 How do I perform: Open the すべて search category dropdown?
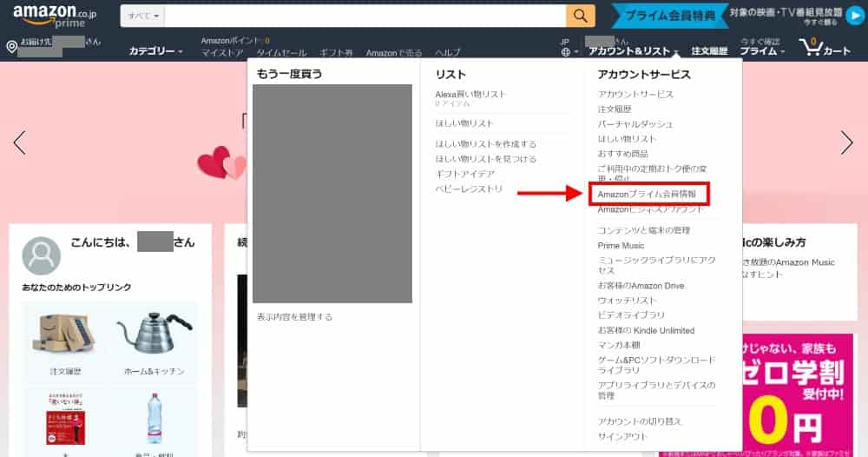pyautogui.click(x=143, y=16)
